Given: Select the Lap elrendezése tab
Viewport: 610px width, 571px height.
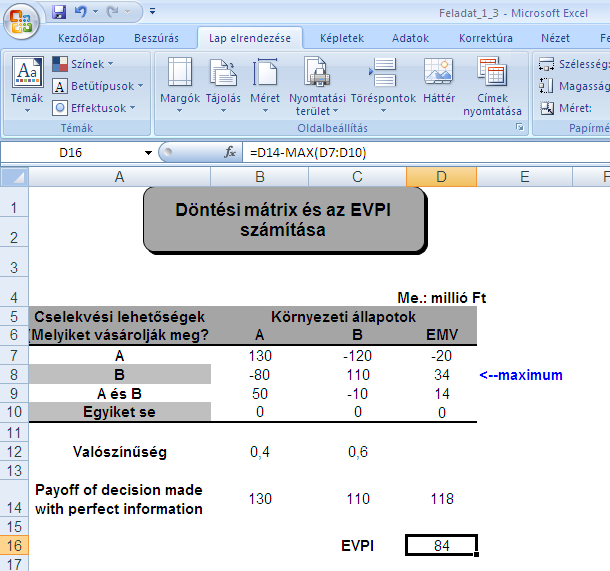Looking at the screenshot, I should pyautogui.click(x=250, y=38).
